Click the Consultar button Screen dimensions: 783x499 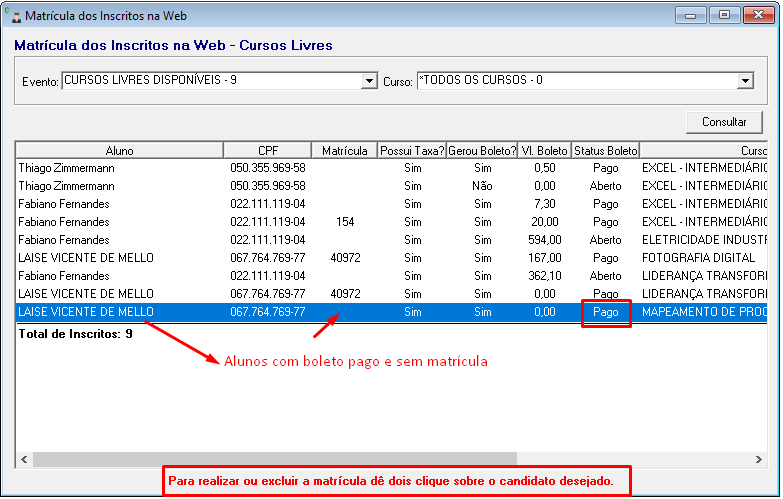pos(724,122)
